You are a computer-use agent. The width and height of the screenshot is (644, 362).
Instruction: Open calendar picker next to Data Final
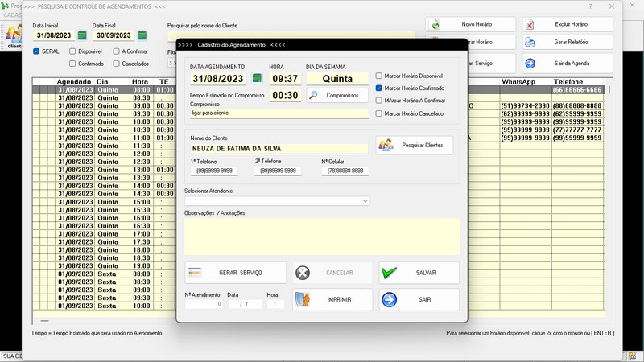[142, 35]
